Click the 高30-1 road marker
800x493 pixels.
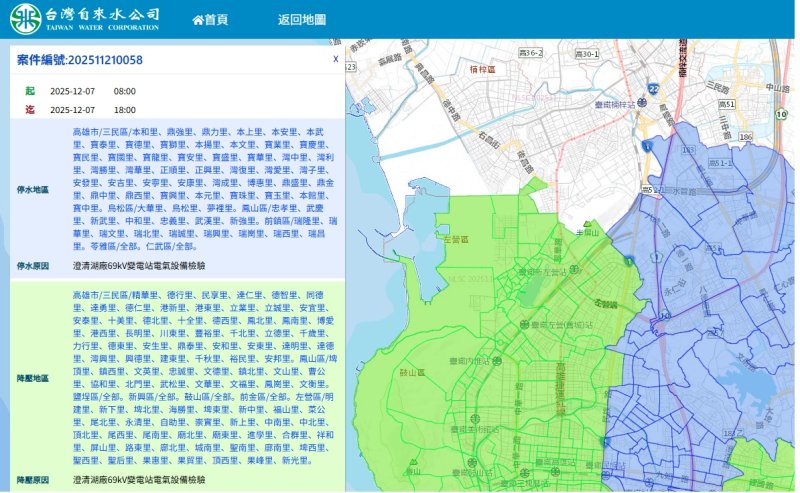tap(587, 54)
